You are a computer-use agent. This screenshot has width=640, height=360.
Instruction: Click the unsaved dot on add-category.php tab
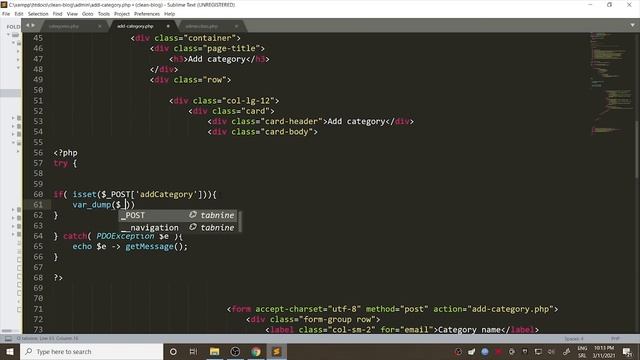tap(168, 26)
